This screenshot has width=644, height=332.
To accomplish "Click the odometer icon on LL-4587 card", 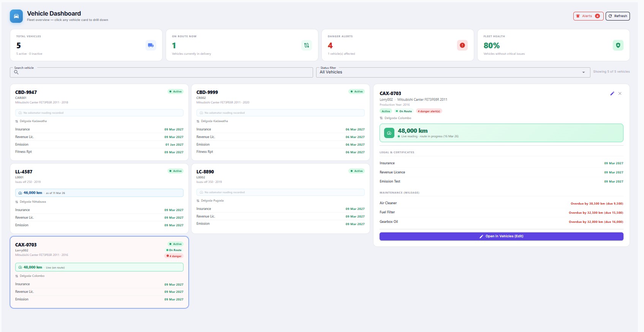I will (20, 193).
